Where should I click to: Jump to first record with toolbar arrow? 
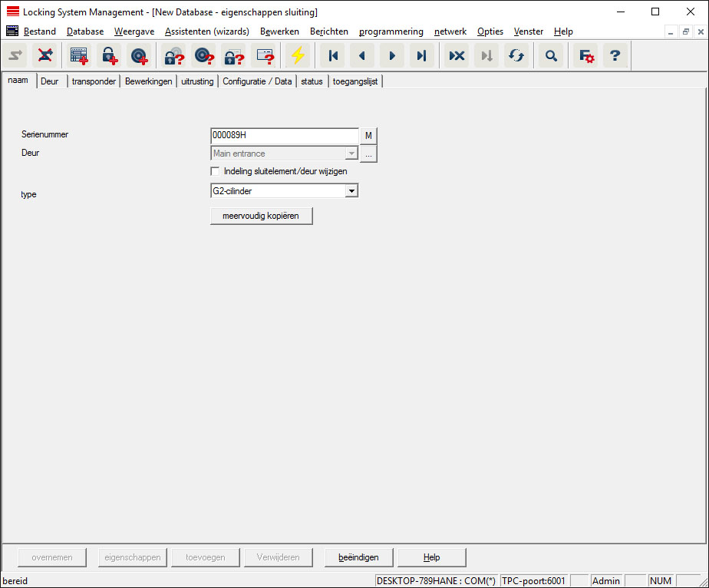(333, 56)
